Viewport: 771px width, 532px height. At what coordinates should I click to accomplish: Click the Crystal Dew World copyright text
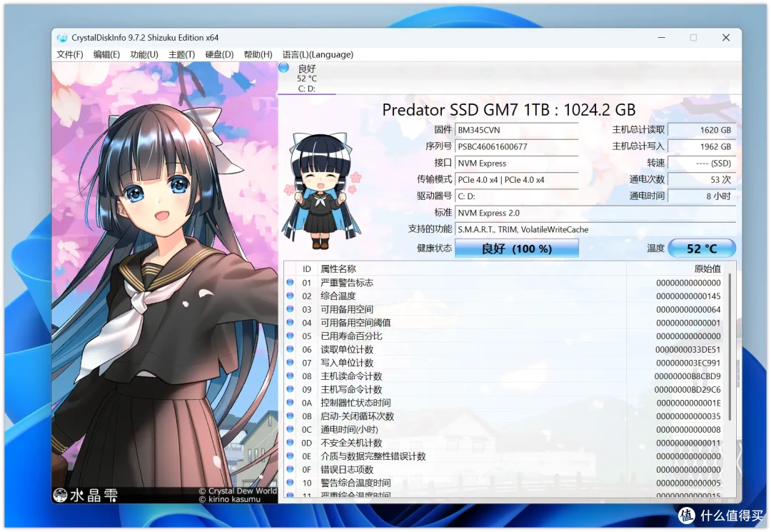click(238, 491)
